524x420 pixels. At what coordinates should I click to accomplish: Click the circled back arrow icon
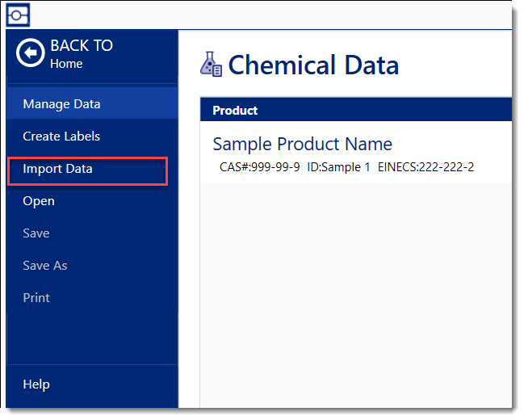click(x=31, y=53)
